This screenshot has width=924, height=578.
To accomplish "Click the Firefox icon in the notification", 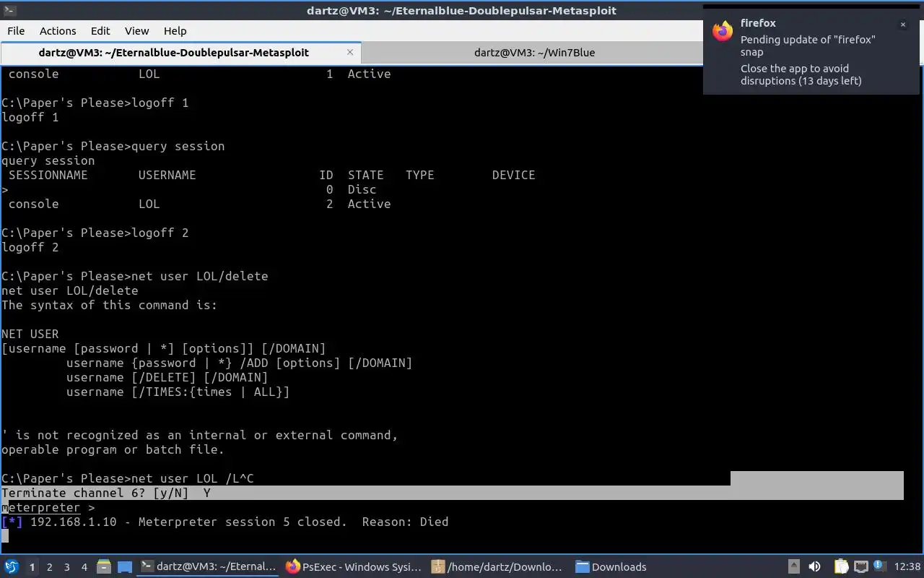I will click(723, 31).
